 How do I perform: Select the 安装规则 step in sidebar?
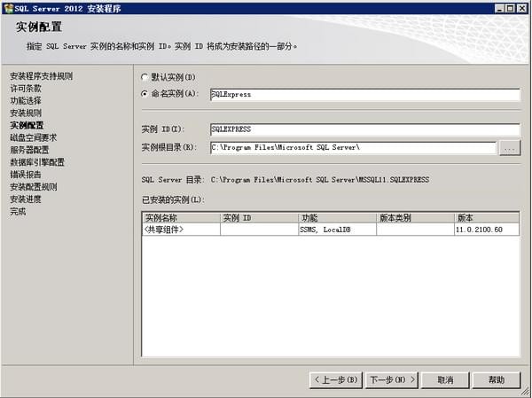click(26, 113)
